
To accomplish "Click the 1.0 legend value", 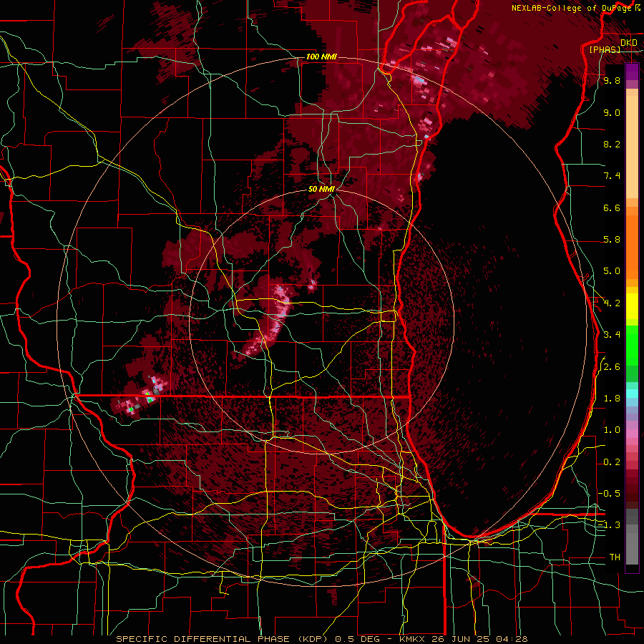I will point(612,430).
